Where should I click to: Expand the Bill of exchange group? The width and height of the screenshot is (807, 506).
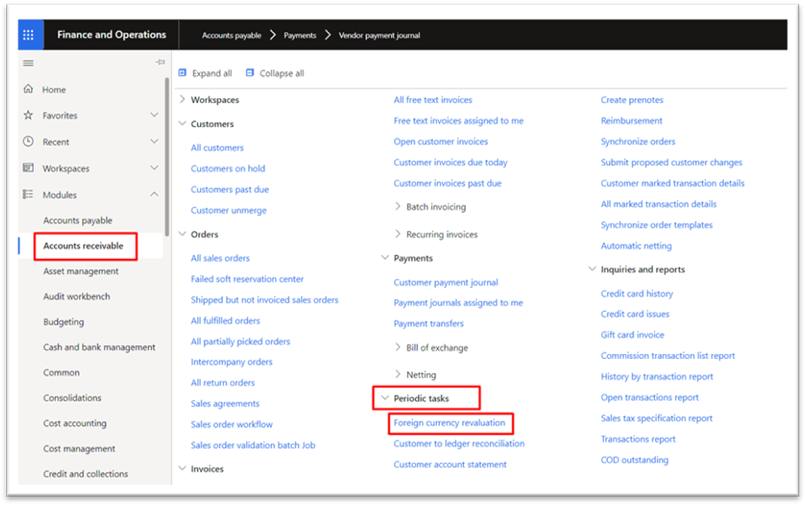click(x=397, y=347)
